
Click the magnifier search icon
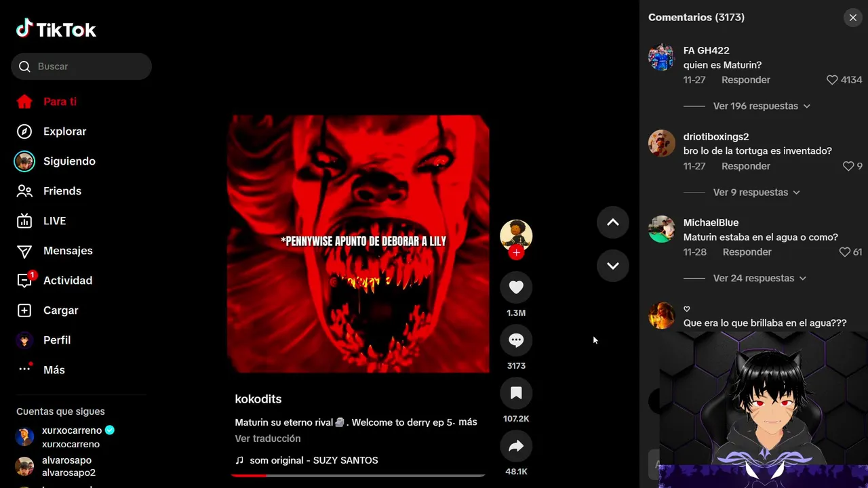(x=24, y=66)
